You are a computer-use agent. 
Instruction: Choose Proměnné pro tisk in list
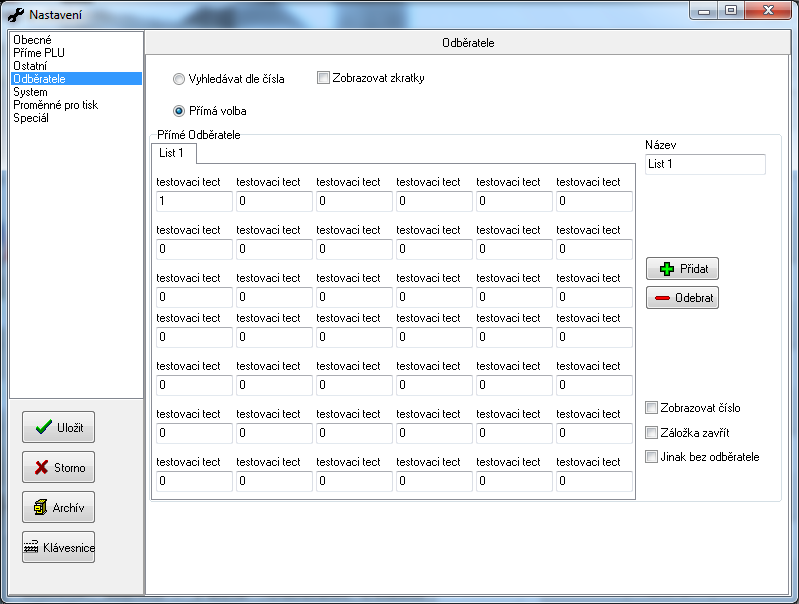(x=55, y=105)
